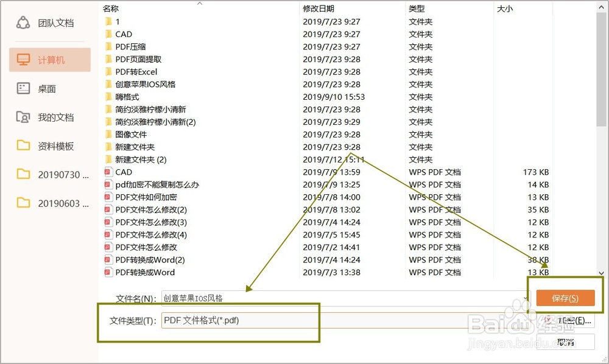Click the orange 保存 save button
This screenshot has height=364, width=609.
566,298
